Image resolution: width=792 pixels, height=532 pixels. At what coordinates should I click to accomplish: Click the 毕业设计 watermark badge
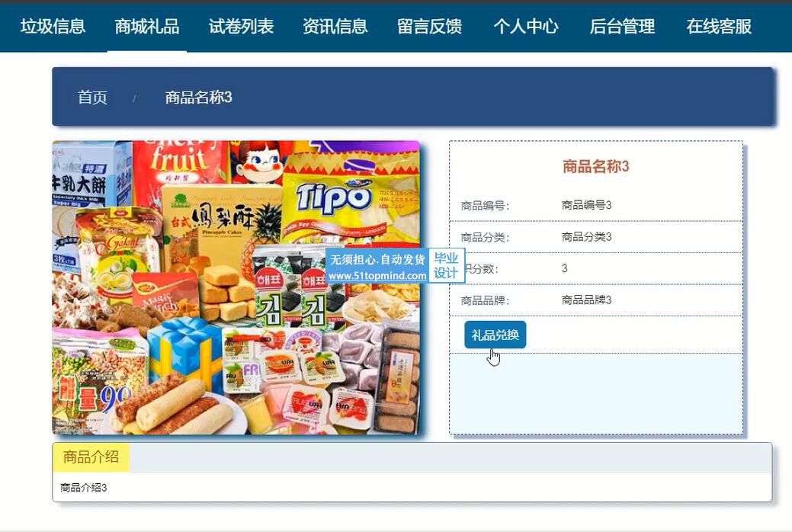click(x=446, y=266)
